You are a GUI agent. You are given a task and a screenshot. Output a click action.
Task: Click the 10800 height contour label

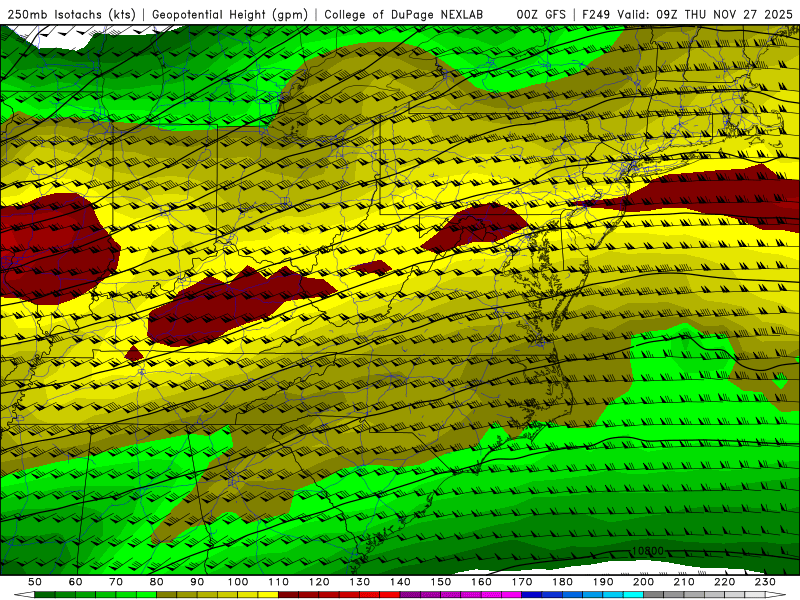tap(647, 551)
